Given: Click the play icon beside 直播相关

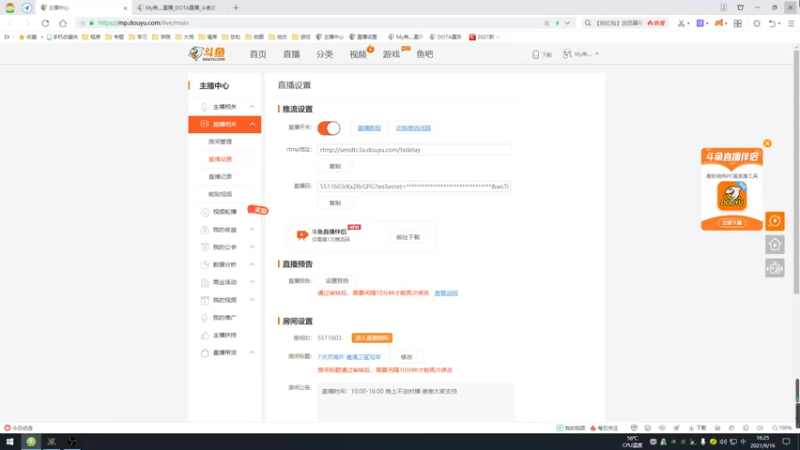Looking at the screenshot, I should pos(204,124).
